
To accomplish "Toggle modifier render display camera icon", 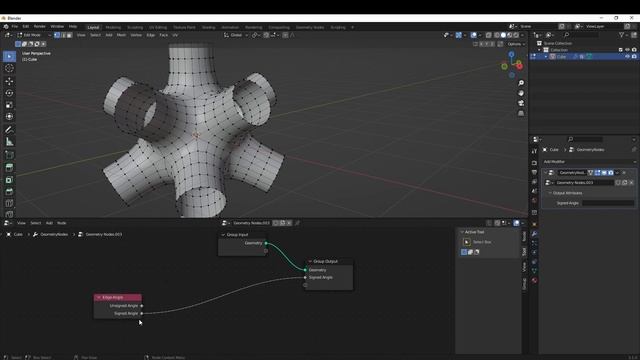I will [611, 173].
